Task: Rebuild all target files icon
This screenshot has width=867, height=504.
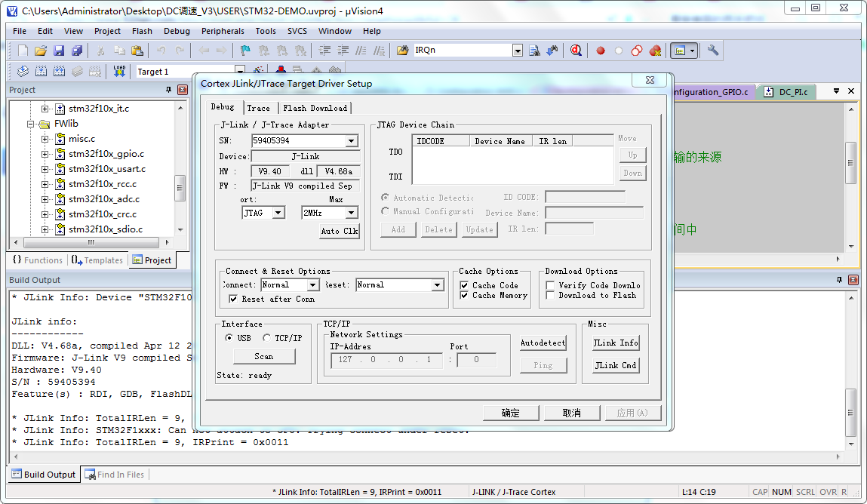Action: click(59, 71)
